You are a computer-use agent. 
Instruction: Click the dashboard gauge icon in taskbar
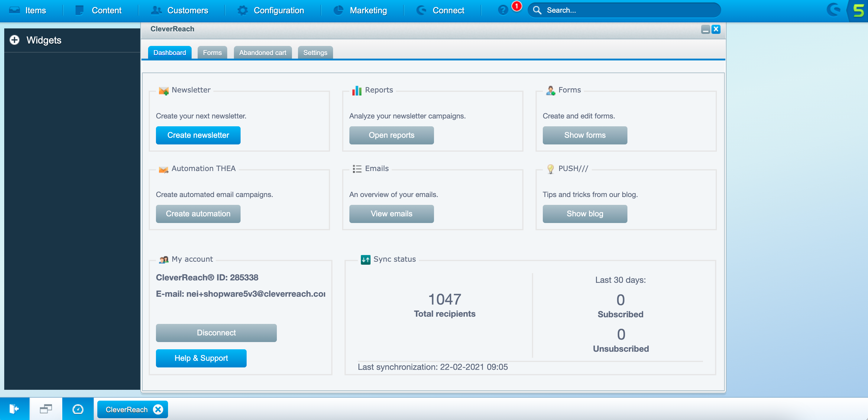tap(78, 409)
